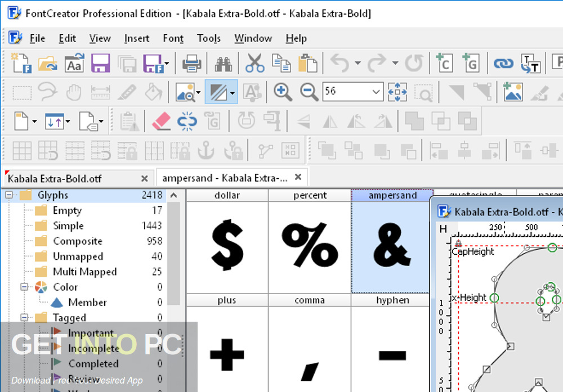Click the Zoom In magnifier icon
This screenshot has height=392, width=563.
coord(283,92)
